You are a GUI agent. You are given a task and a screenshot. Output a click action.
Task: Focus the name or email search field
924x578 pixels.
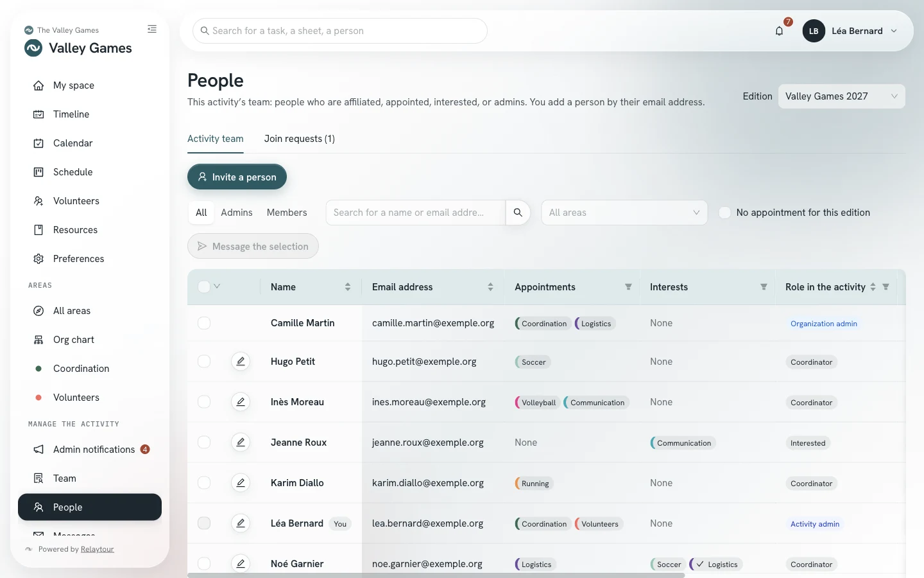(x=416, y=213)
